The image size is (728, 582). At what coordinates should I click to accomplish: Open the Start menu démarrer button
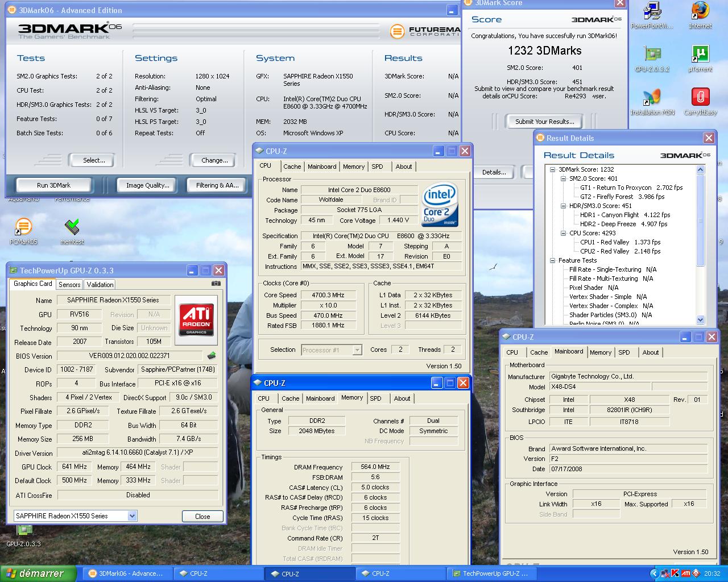click(x=38, y=573)
